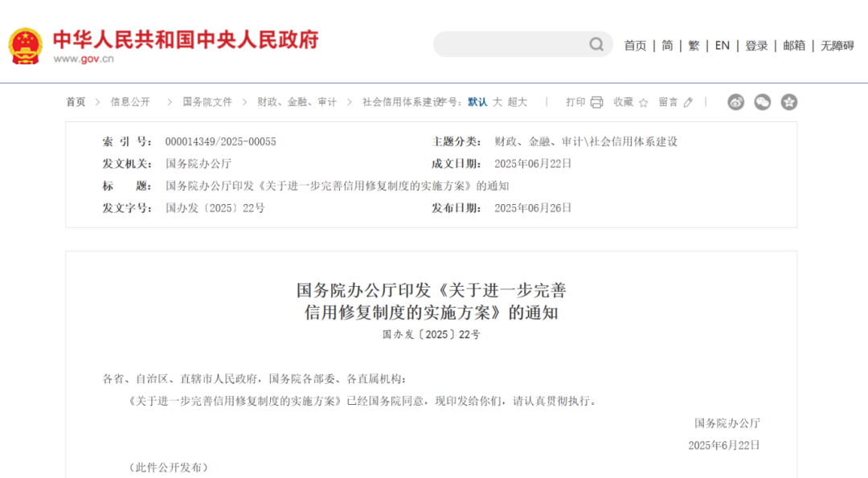
Task: Open the 登录 login link
Action: click(x=756, y=46)
